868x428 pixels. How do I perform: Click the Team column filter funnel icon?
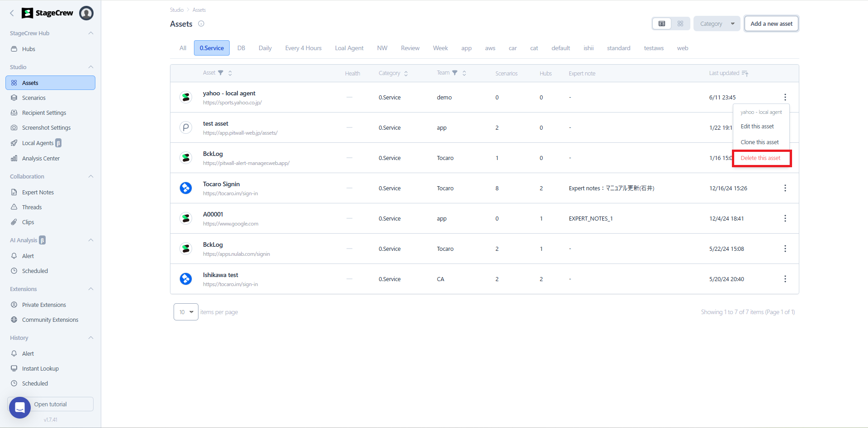pyautogui.click(x=455, y=73)
